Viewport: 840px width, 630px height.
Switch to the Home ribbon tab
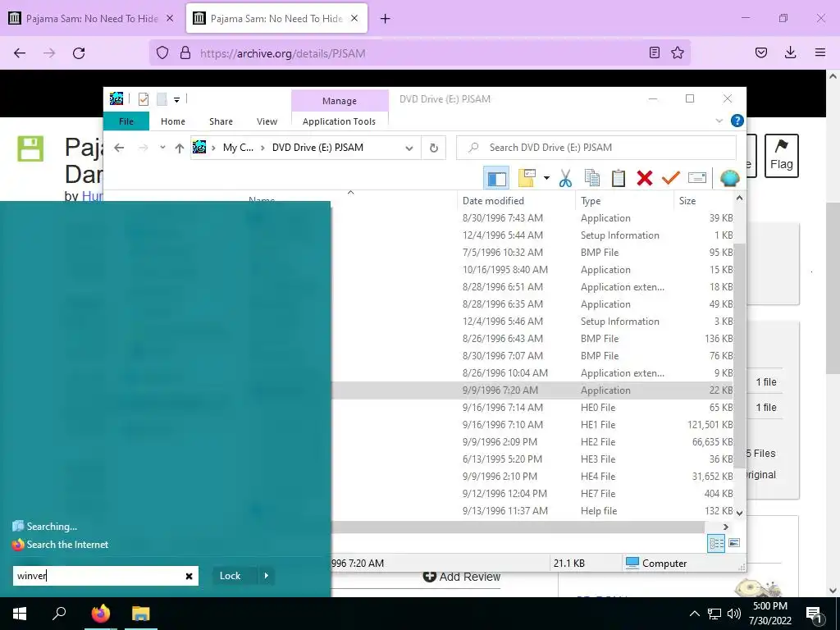pyautogui.click(x=173, y=121)
